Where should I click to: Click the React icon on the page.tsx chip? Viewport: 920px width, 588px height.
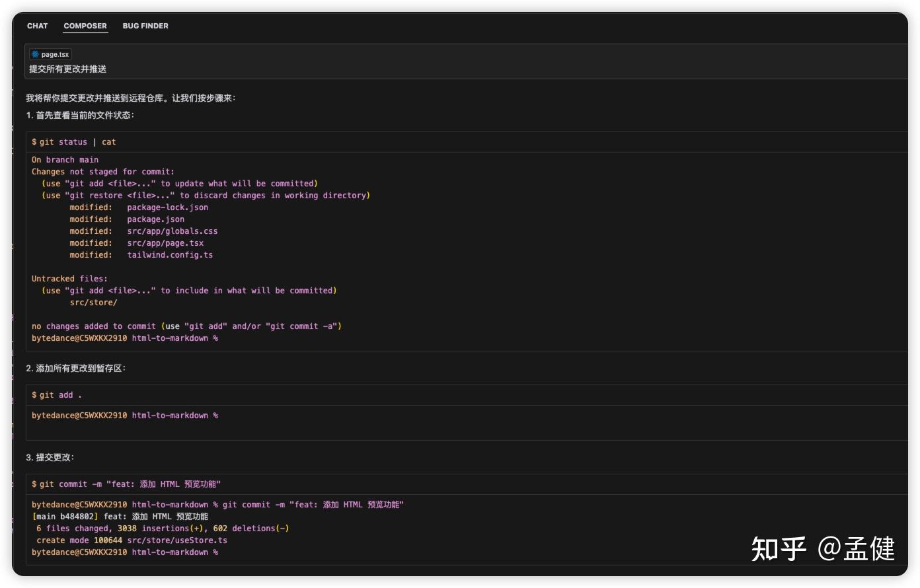point(36,54)
